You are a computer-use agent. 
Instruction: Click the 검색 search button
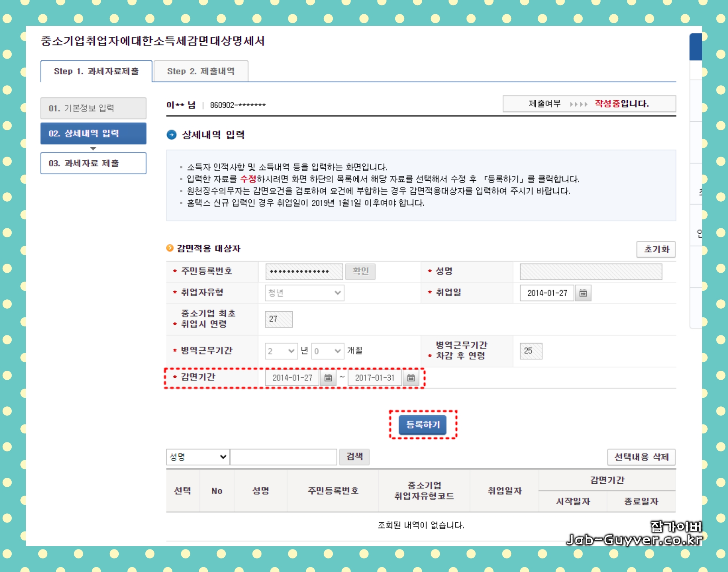click(x=354, y=457)
